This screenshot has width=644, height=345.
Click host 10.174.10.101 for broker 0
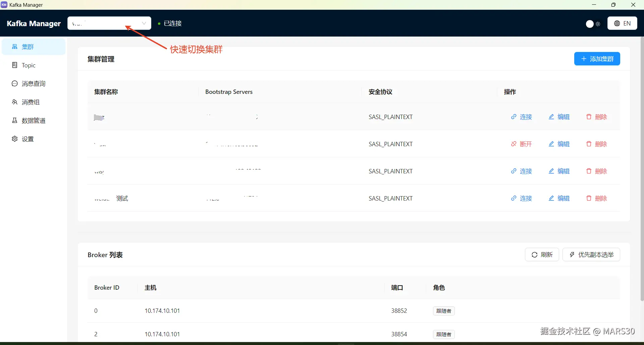(x=162, y=311)
